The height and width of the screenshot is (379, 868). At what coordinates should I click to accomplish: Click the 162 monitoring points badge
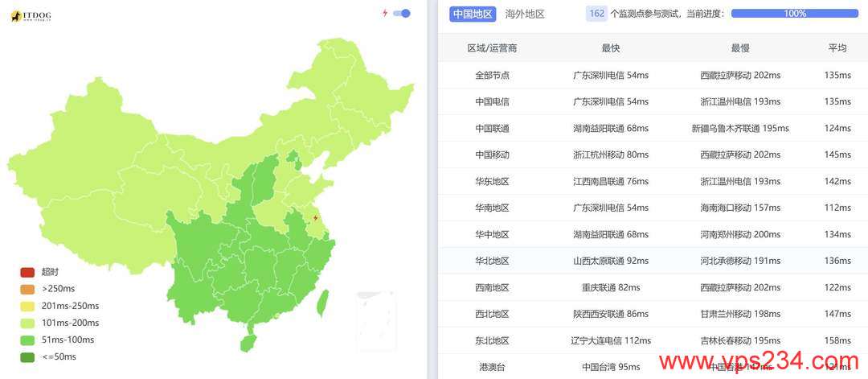[x=596, y=14]
